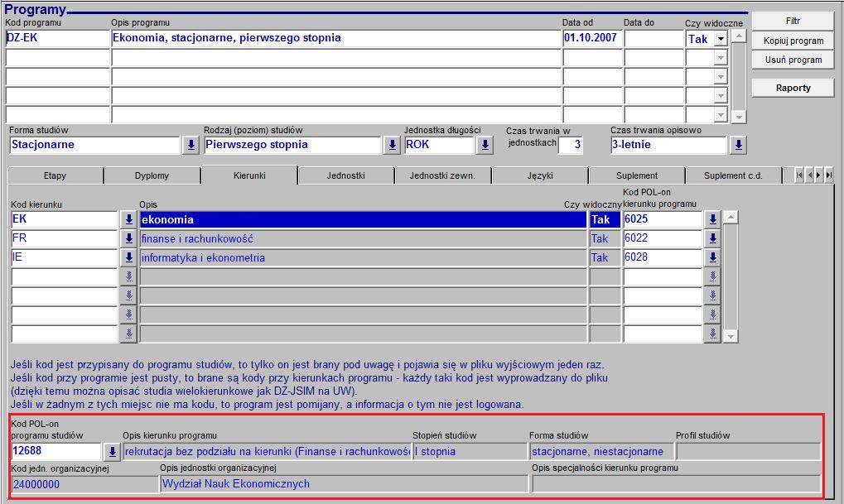
Task: Click the Tak visibility cell for finanse i rachunkowość
Action: coord(605,239)
